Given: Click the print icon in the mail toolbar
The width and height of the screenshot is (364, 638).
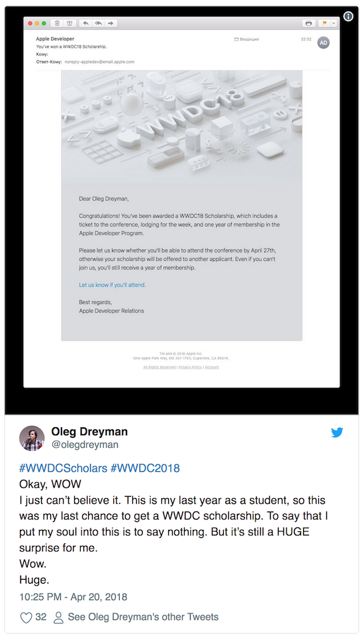Looking at the screenshot, I should coord(308,23).
